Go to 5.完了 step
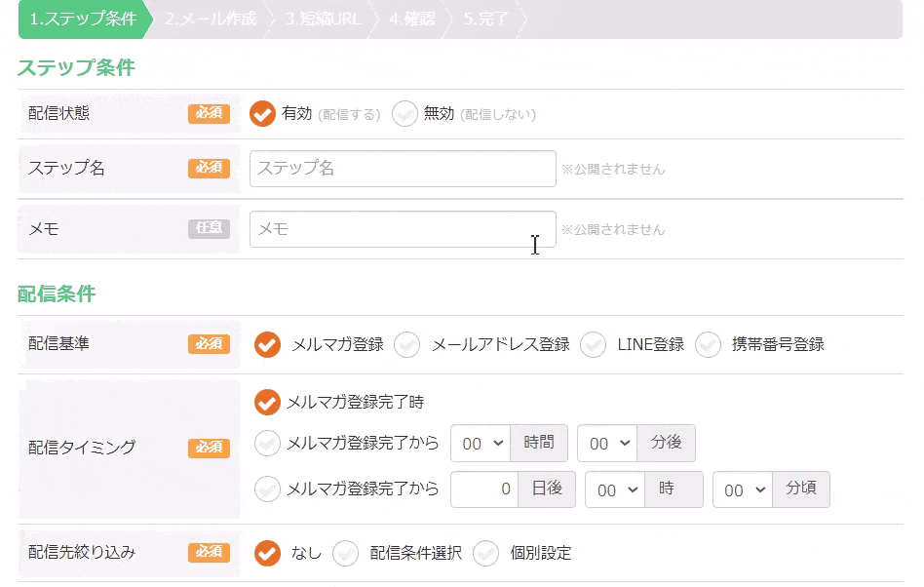This screenshot has height=587, width=924. (485, 19)
